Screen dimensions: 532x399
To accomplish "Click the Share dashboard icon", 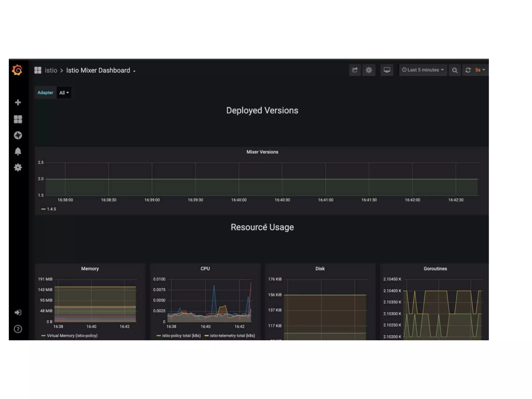I will click(355, 70).
